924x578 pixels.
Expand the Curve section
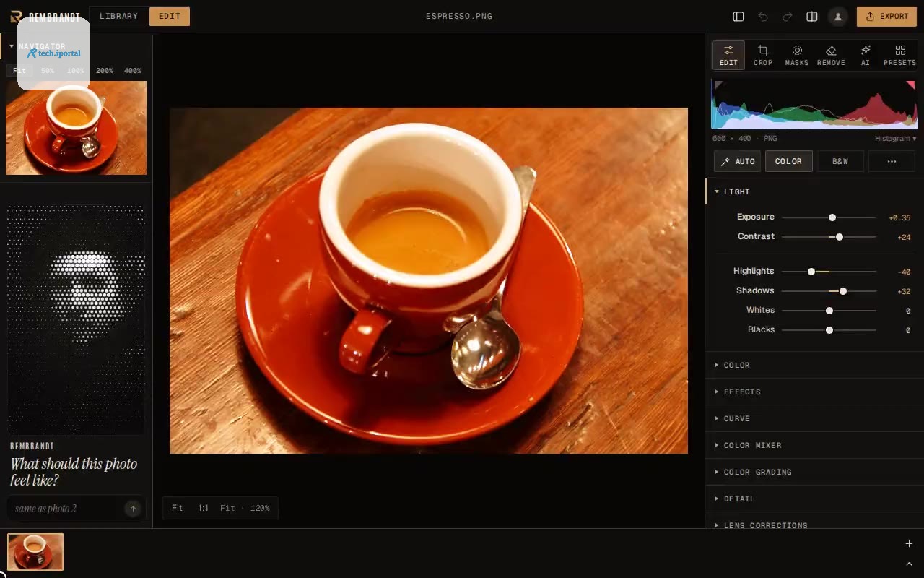click(x=814, y=418)
